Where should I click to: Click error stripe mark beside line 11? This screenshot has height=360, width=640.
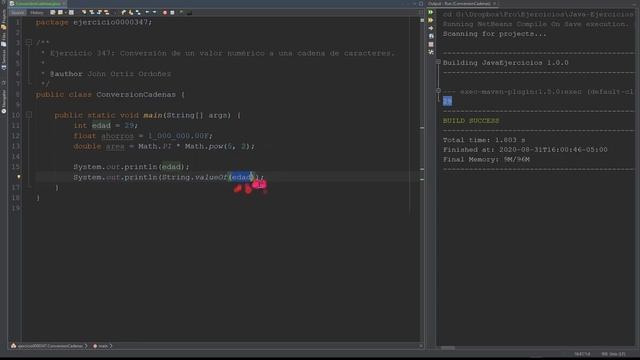[422, 128]
